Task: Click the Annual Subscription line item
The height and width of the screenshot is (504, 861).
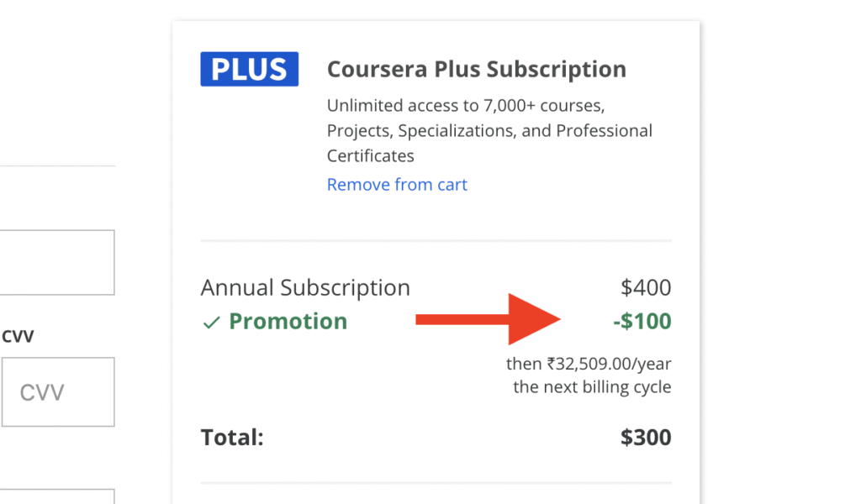Action: pos(305,287)
